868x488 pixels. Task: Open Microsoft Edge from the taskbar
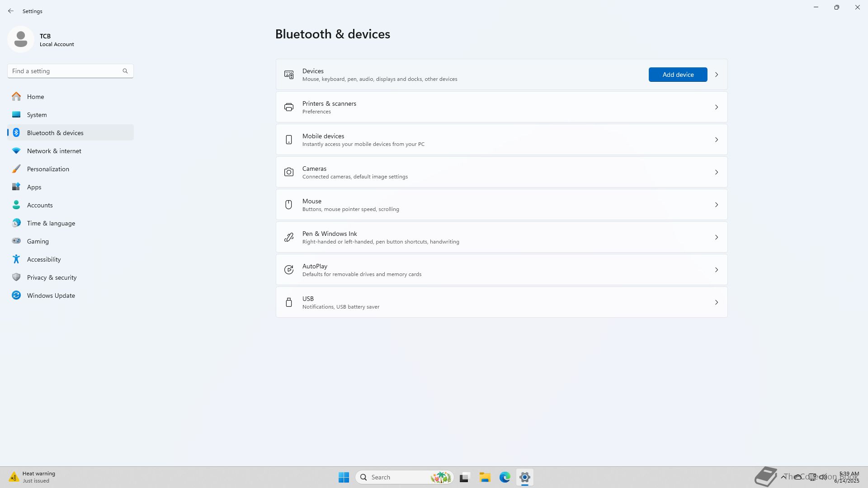505,477
